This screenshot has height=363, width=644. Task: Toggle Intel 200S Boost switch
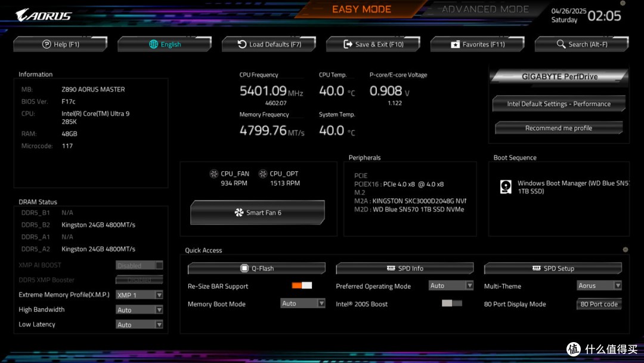pos(452,303)
